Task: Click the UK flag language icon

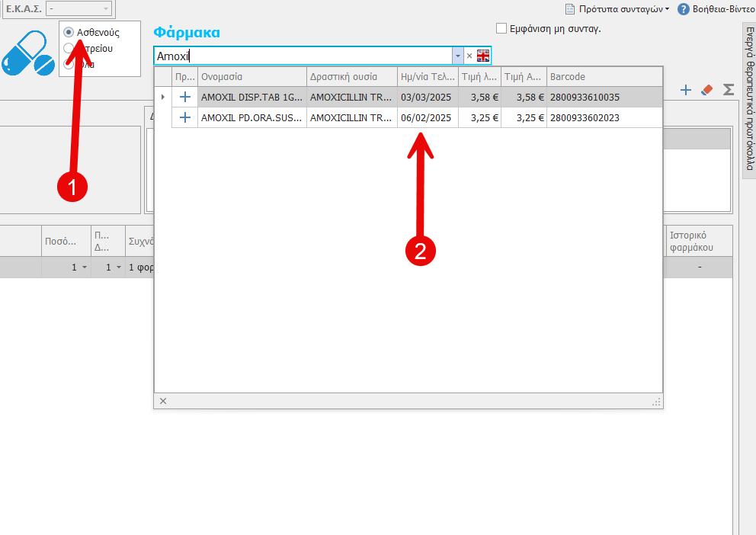Action: click(x=483, y=56)
